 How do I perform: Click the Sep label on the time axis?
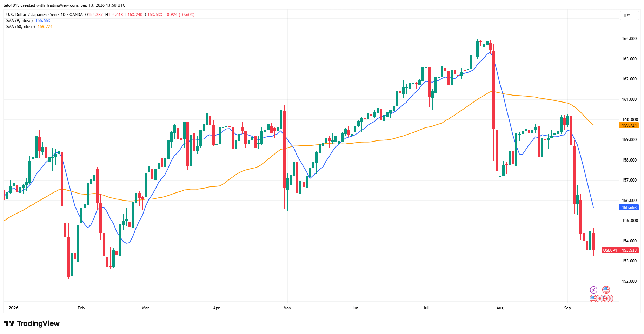(567, 308)
